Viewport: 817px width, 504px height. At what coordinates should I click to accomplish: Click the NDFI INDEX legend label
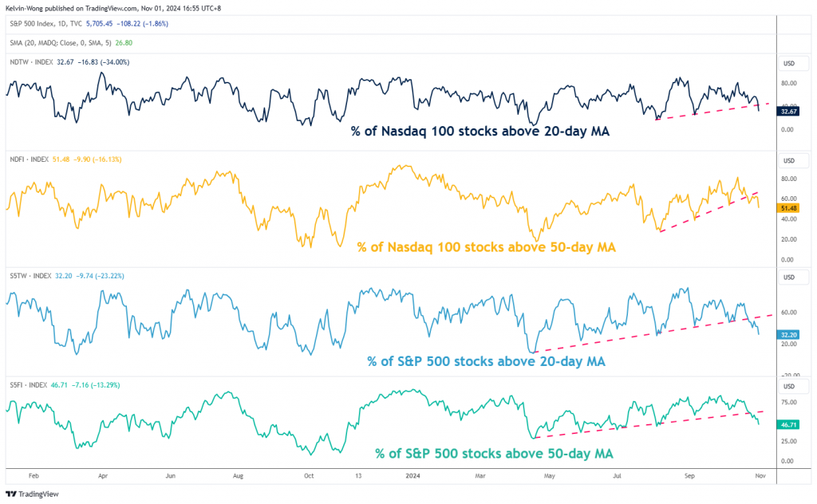tap(28, 159)
